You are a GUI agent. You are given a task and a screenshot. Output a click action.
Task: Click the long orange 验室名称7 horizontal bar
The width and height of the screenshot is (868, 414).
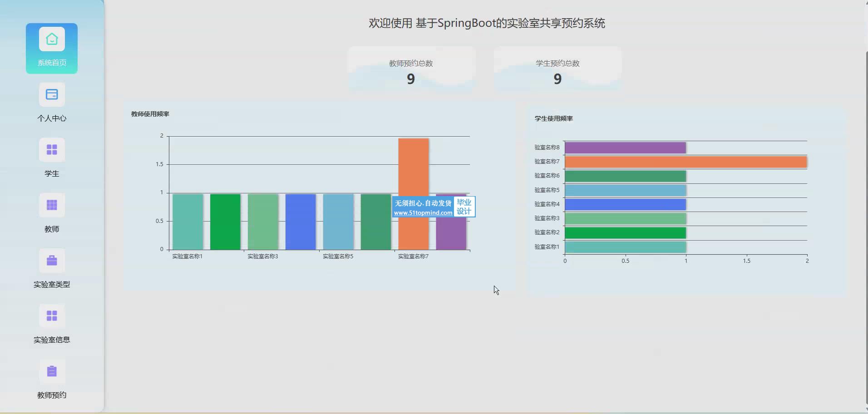(686, 162)
